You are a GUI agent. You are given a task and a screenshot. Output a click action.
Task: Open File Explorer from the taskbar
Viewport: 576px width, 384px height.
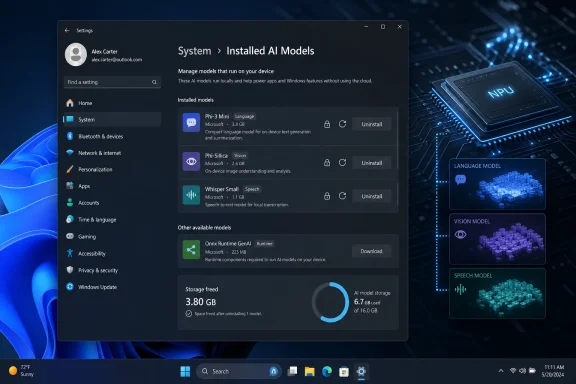click(x=310, y=372)
